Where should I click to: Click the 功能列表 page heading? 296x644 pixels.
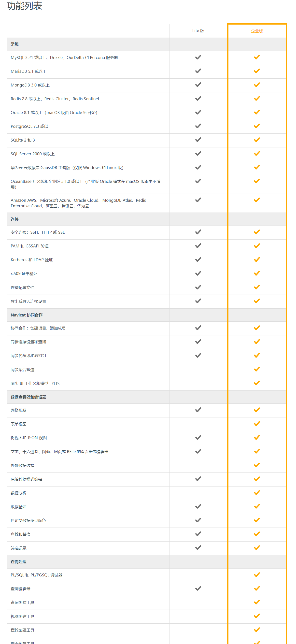[25, 6]
